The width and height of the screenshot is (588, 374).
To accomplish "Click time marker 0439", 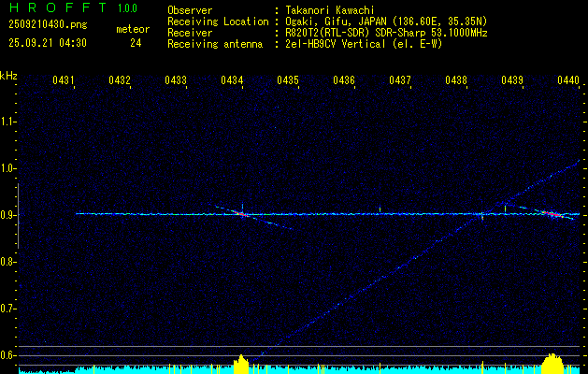I will [512, 79].
